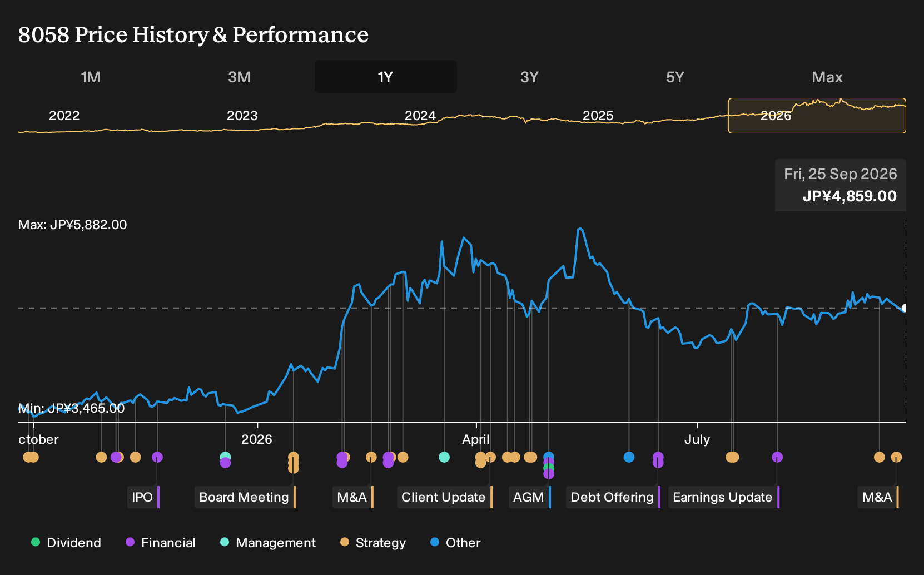Switch to the 3M range tab

pos(239,77)
